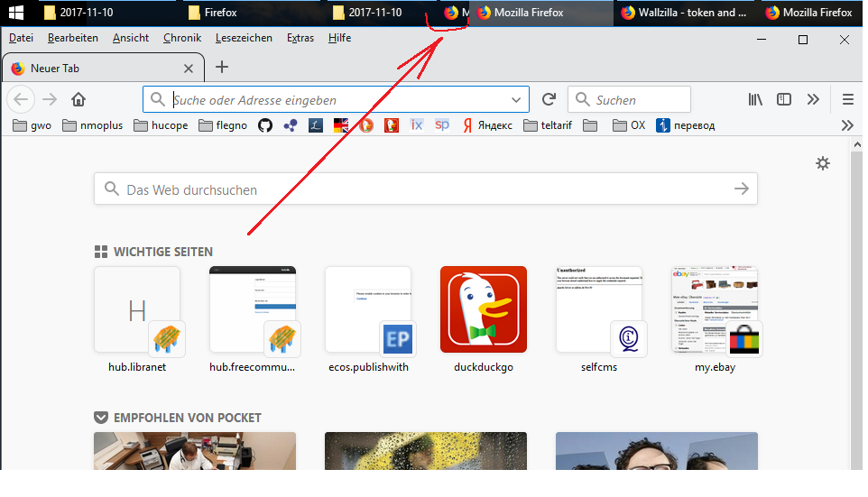Viewport: 868px width, 497px height.
Task: Click new tab settings gear icon
Action: [x=822, y=163]
